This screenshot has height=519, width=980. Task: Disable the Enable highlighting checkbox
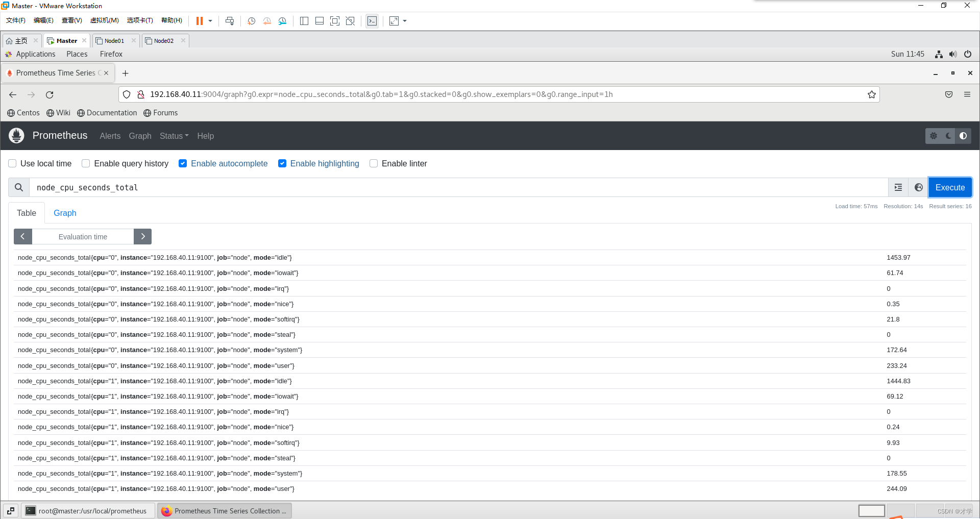[x=282, y=163]
